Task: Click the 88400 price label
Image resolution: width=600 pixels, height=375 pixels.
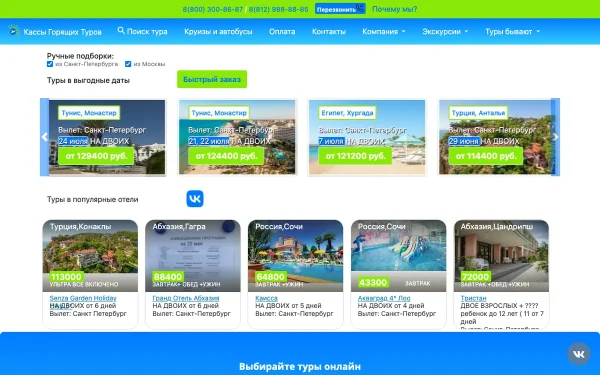Action: tap(168, 277)
